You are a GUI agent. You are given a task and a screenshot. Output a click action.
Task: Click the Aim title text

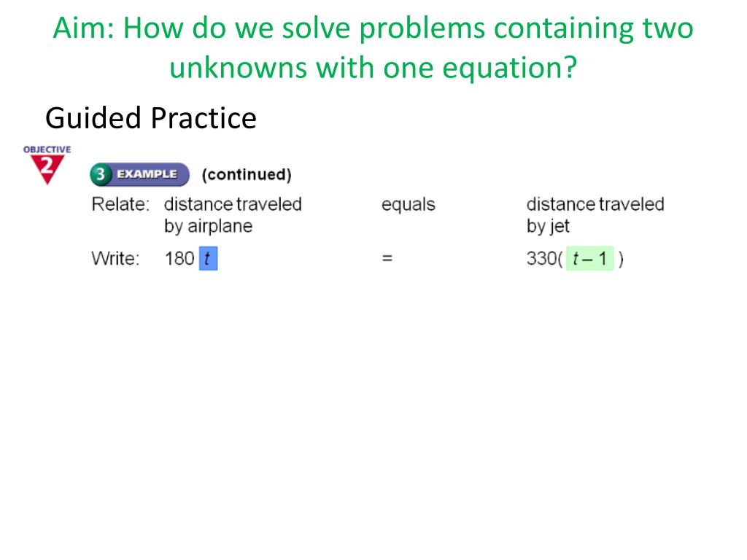(x=373, y=47)
